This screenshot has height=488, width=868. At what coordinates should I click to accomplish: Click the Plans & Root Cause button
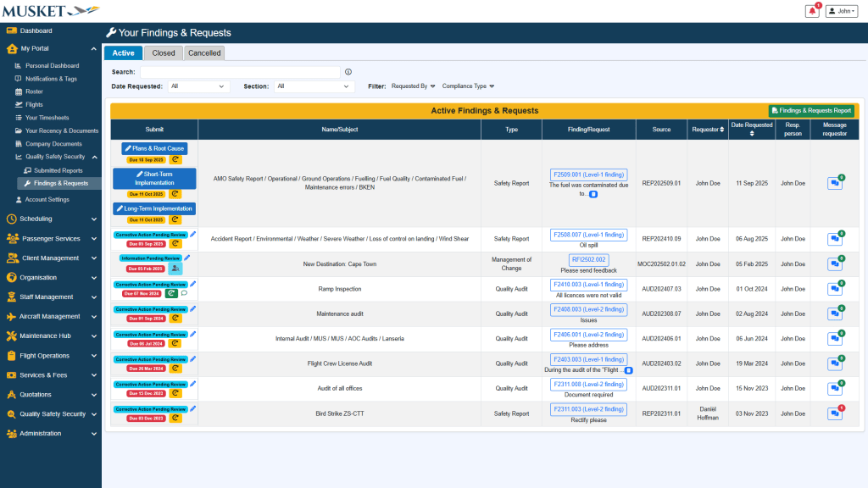coord(153,148)
